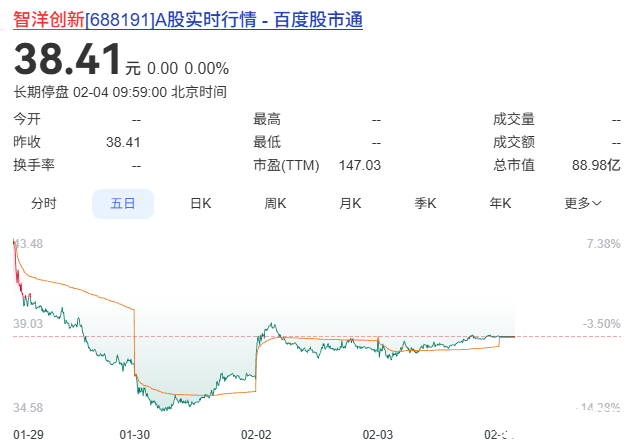Switch to the 日K chart tab
The height and width of the screenshot is (445, 636).
201,203
